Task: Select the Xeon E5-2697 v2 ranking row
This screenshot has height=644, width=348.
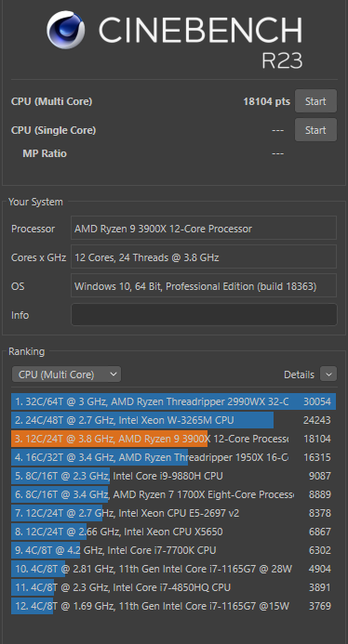Action: click(174, 513)
